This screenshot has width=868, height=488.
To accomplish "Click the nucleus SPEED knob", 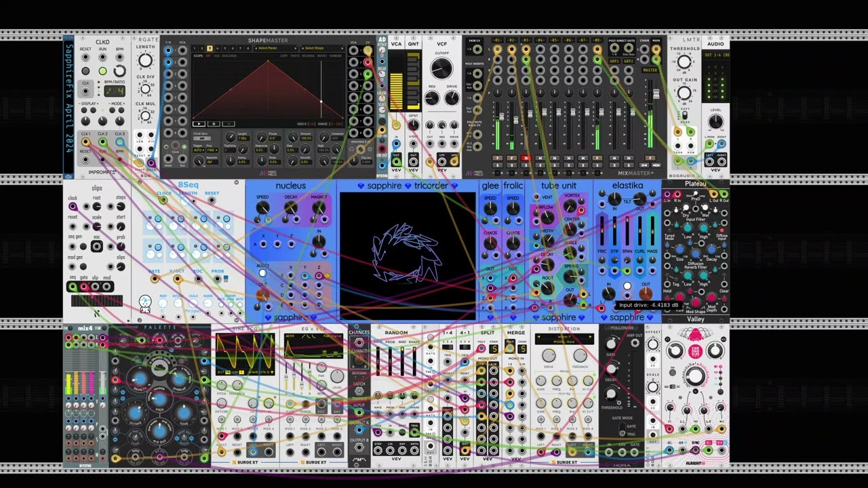I will click(263, 207).
